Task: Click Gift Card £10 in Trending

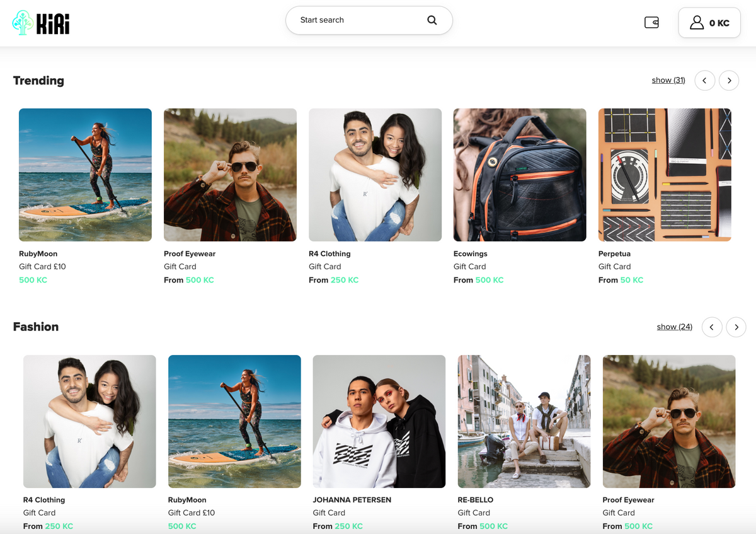Action: point(42,267)
